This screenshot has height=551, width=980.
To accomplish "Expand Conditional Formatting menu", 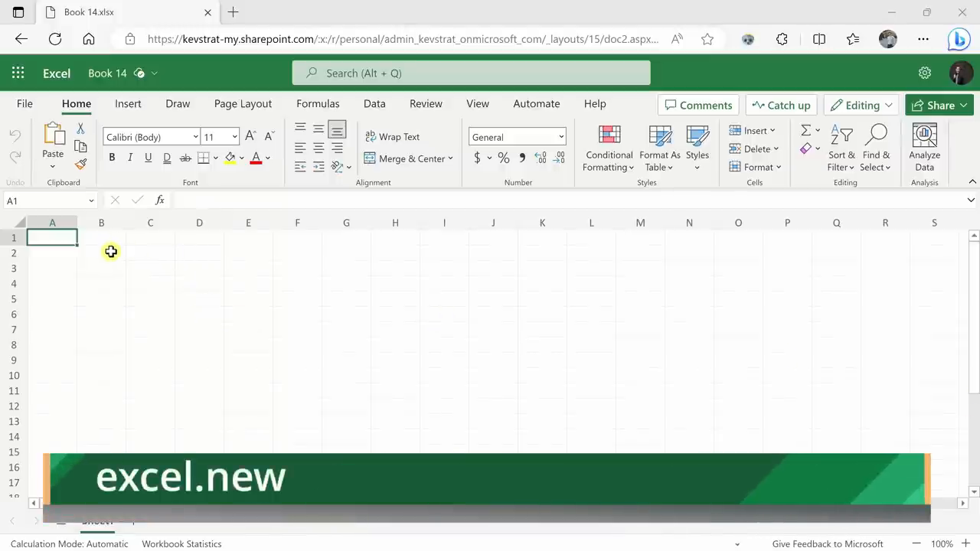I will tap(609, 148).
